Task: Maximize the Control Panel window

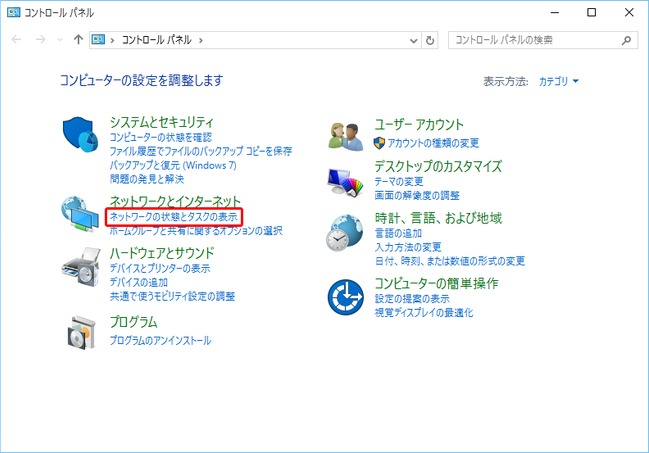Action: tap(591, 12)
